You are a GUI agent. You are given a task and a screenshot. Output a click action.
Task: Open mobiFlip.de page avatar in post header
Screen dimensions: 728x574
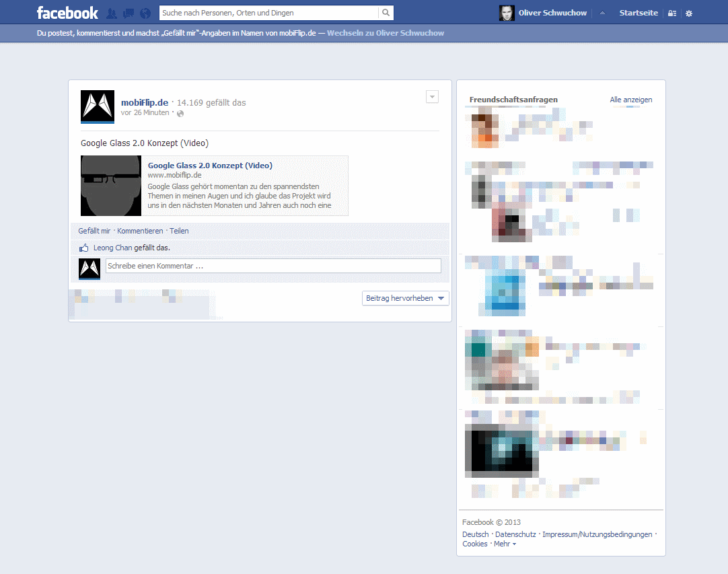98,107
